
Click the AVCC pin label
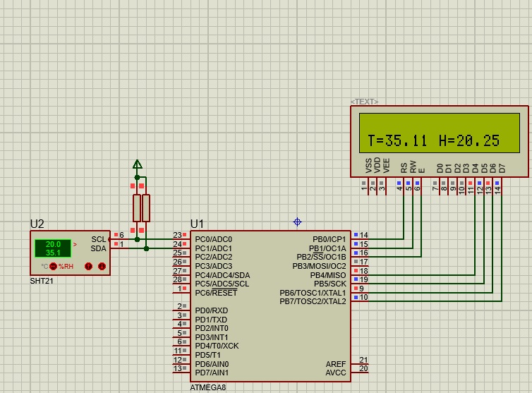[336, 373]
